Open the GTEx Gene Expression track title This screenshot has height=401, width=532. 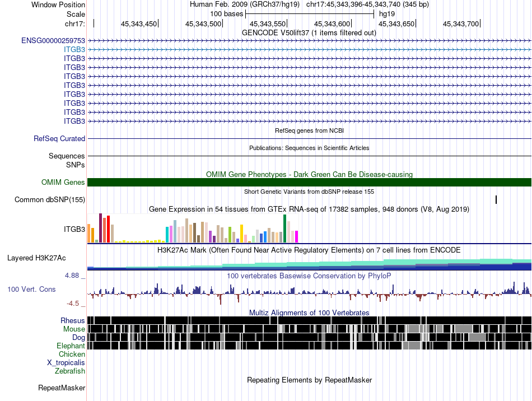pyautogui.click(x=309, y=209)
